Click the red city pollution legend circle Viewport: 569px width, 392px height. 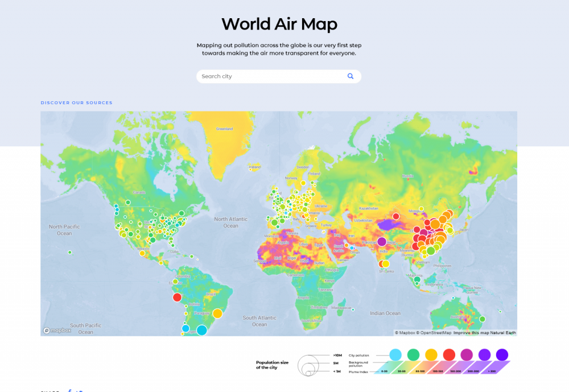coord(449,355)
